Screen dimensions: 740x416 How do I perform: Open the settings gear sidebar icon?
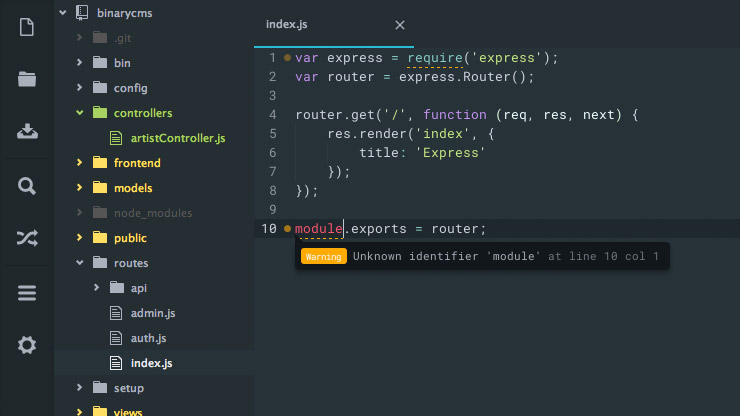tap(27, 345)
